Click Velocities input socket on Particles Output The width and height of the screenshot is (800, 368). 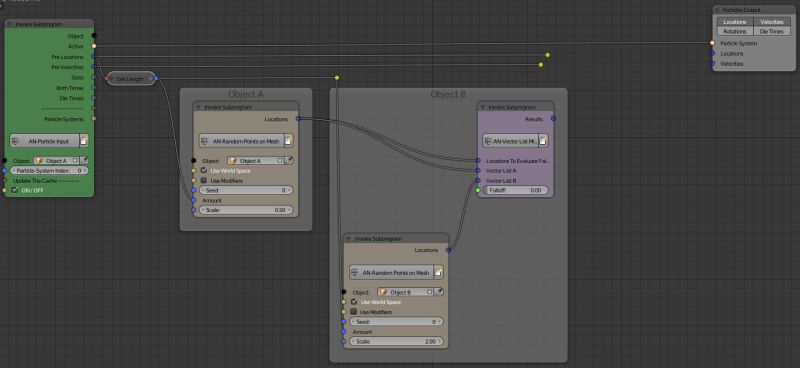pos(712,63)
